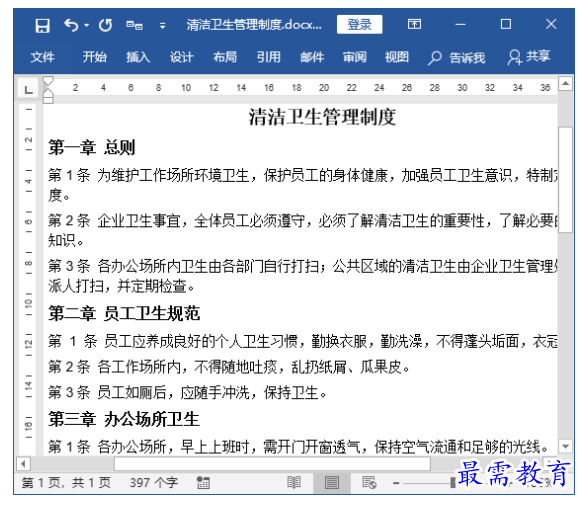The image size is (579, 505).
Task: Click the zoom slider handle
Action: click(453, 482)
